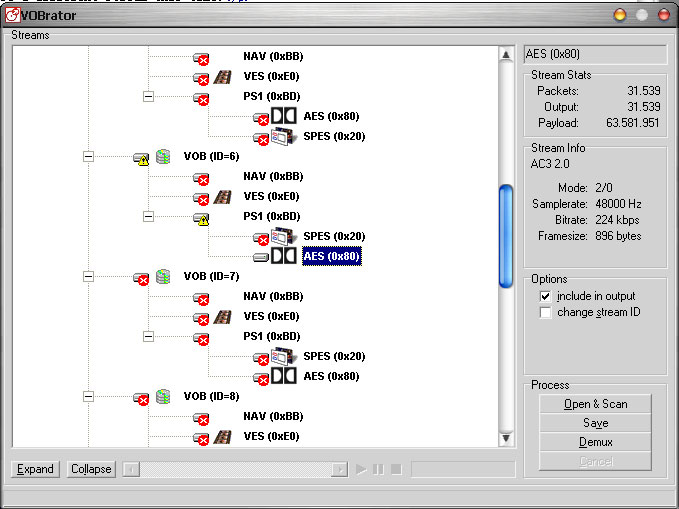Click the film strip icon of VES under VOB ID=6
Viewport: 679px width, 509px height.
click(222, 197)
